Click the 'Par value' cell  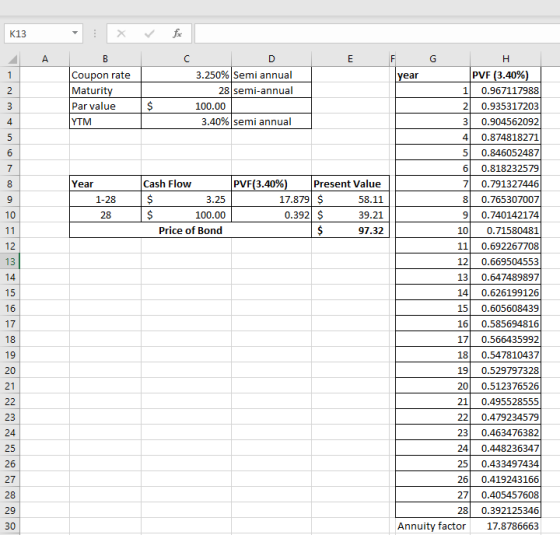tap(105, 106)
